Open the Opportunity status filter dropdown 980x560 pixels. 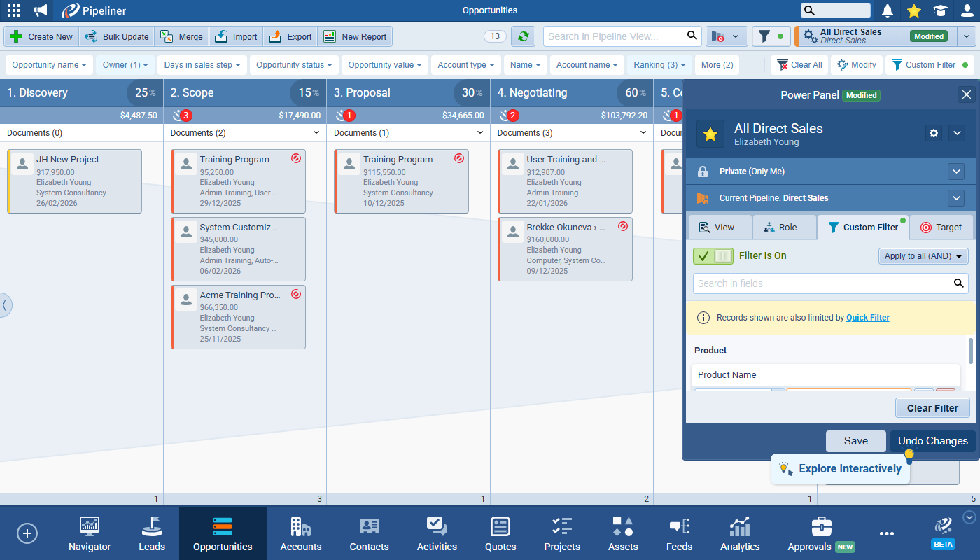coord(294,65)
